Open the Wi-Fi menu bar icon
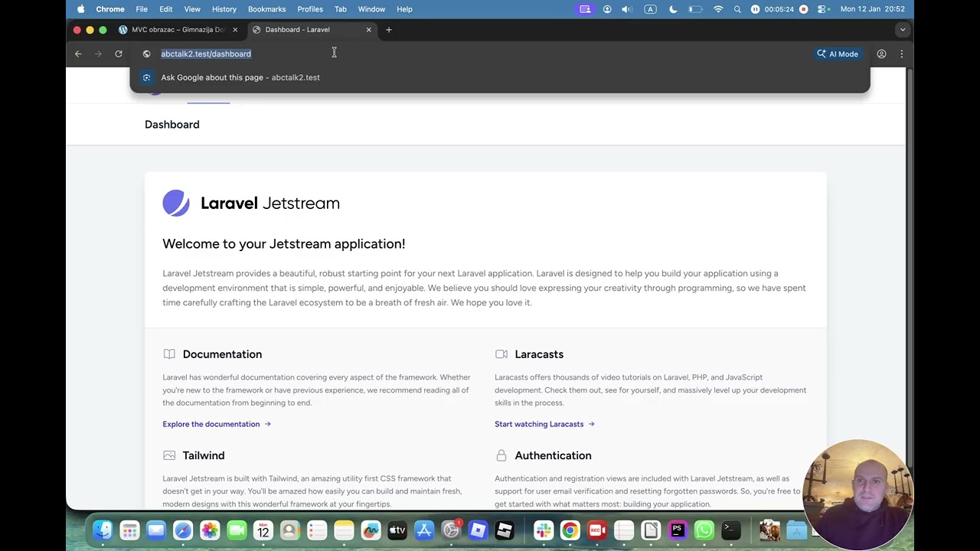Screen dimensions: 980x551 tap(718, 9)
